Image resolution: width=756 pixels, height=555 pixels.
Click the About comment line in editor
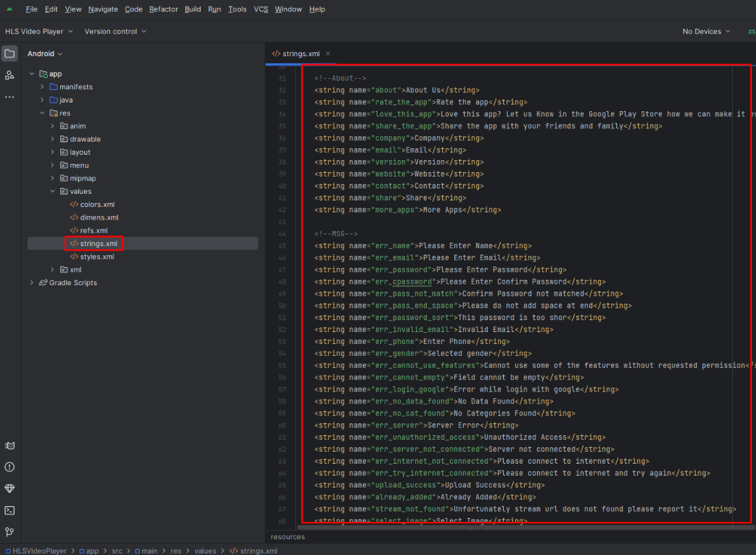[x=340, y=78]
